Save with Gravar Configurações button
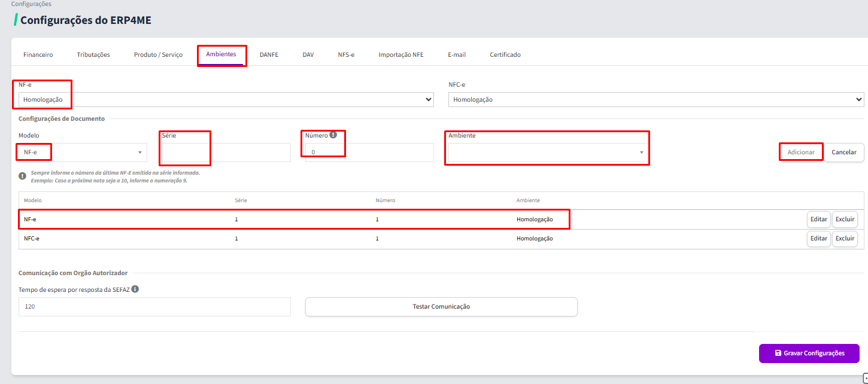The image size is (868, 384). pos(809,353)
